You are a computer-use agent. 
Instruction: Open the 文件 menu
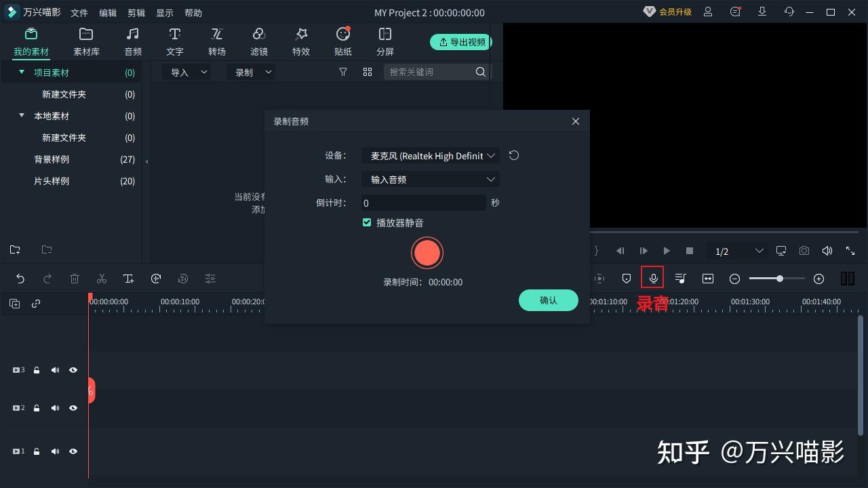(79, 13)
